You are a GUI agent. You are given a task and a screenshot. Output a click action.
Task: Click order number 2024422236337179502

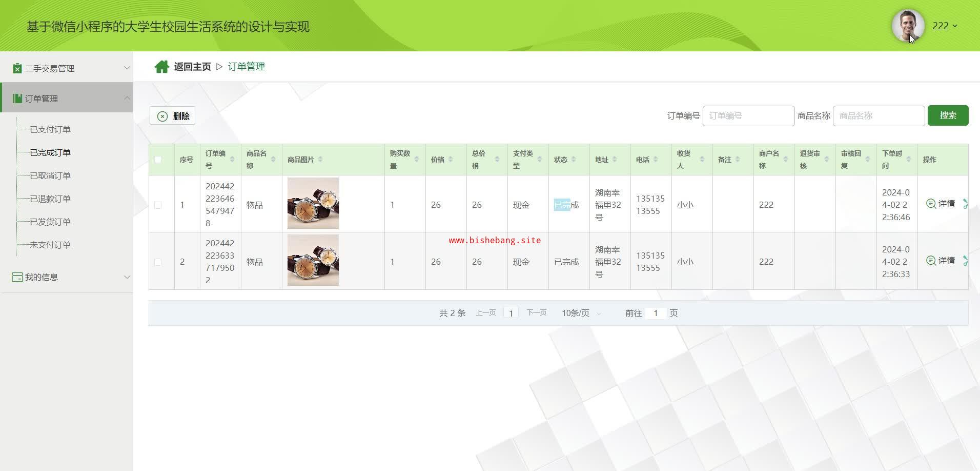pos(220,262)
